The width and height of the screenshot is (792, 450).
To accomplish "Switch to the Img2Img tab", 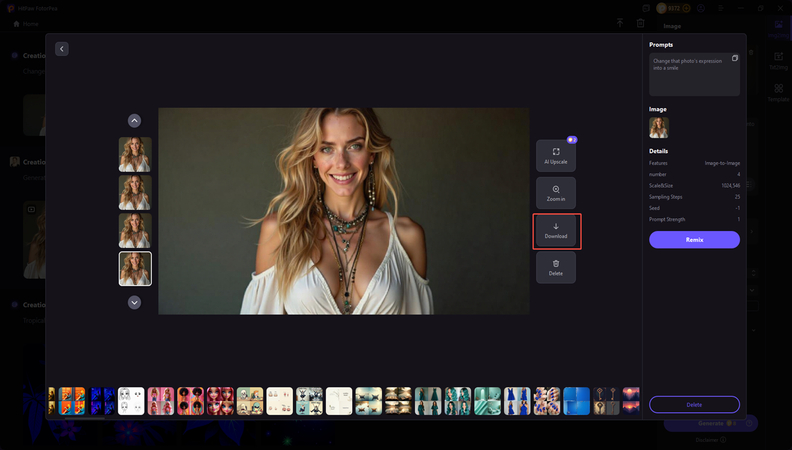I will click(778, 28).
